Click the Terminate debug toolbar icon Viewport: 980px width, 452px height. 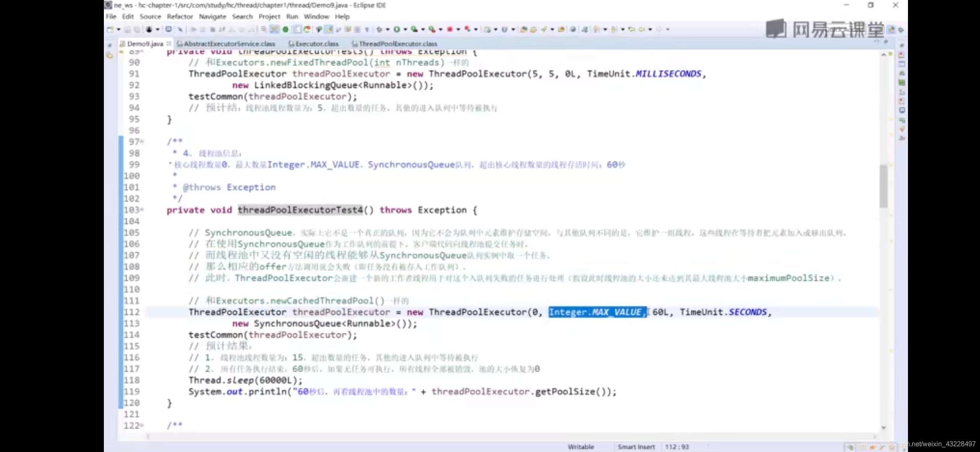pos(212,29)
